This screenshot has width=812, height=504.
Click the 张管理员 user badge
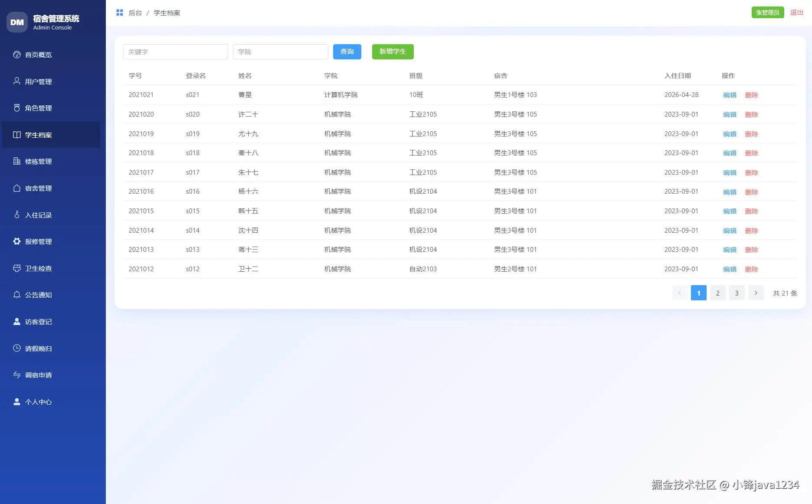pos(768,13)
